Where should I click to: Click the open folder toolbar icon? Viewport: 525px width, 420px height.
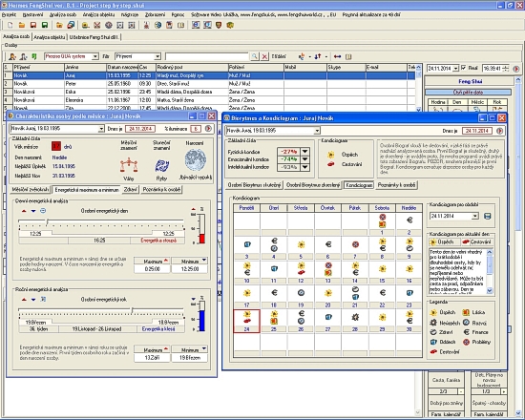click(x=22, y=25)
